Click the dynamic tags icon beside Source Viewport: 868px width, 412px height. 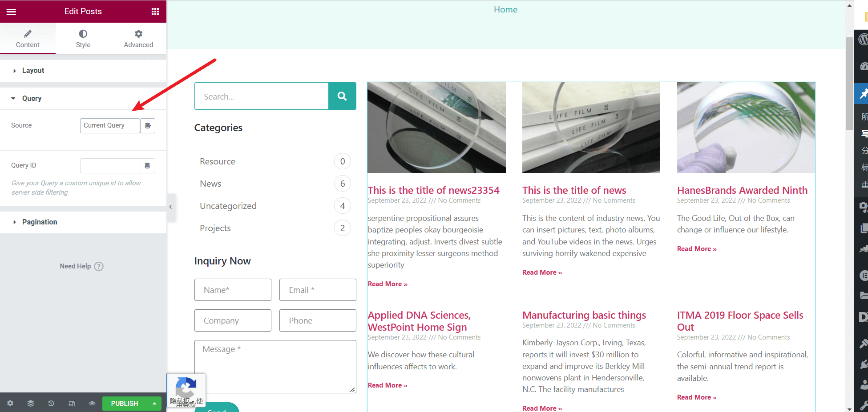pos(148,126)
